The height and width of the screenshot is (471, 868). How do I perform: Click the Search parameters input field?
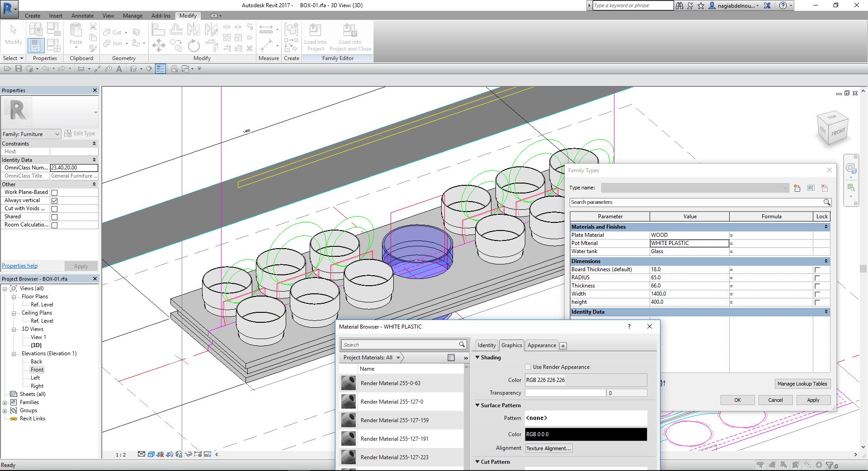click(696, 202)
